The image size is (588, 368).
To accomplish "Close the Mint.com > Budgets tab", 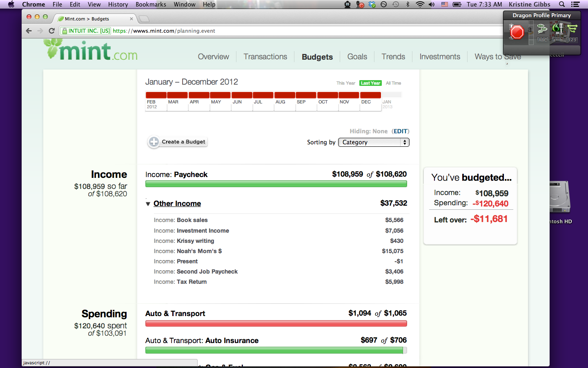I will click(131, 19).
